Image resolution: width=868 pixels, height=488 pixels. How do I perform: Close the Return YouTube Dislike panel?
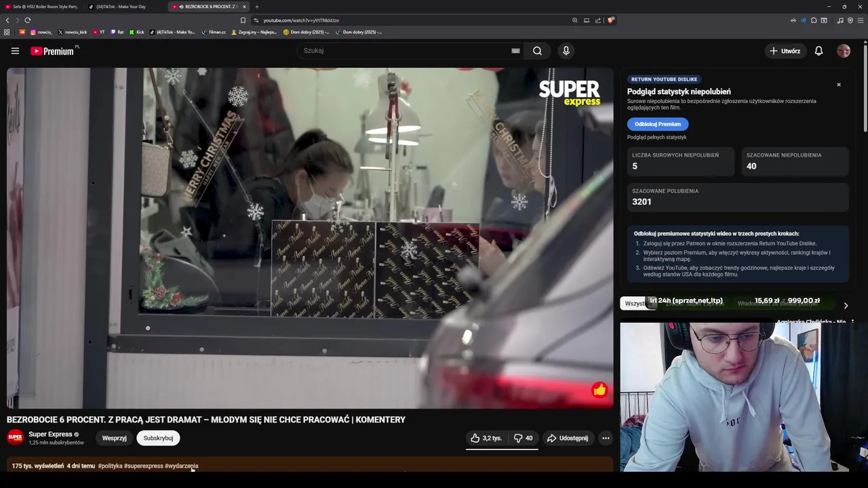(x=839, y=85)
